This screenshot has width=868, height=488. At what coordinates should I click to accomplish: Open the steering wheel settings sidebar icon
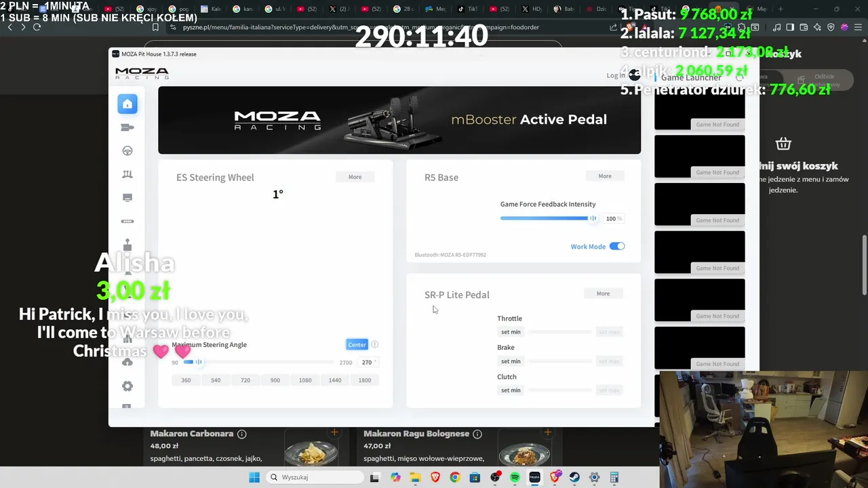tap(127, 151)
